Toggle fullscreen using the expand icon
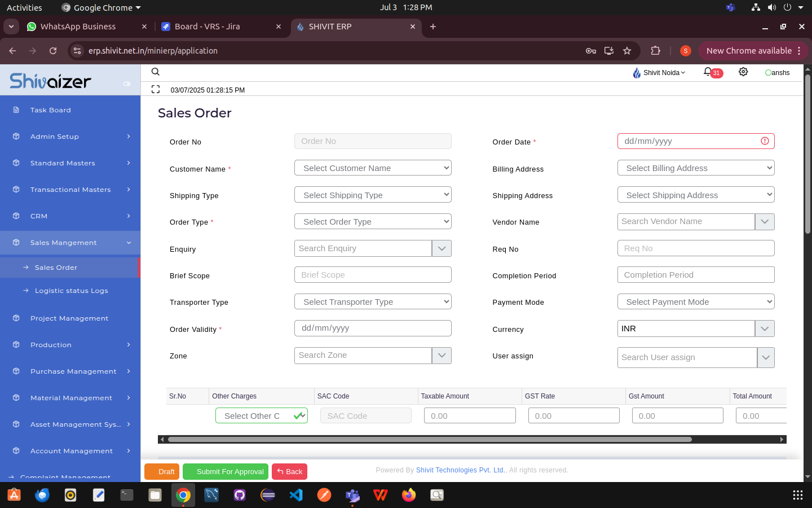Screen dimensions: 812x508 [156, 89]
